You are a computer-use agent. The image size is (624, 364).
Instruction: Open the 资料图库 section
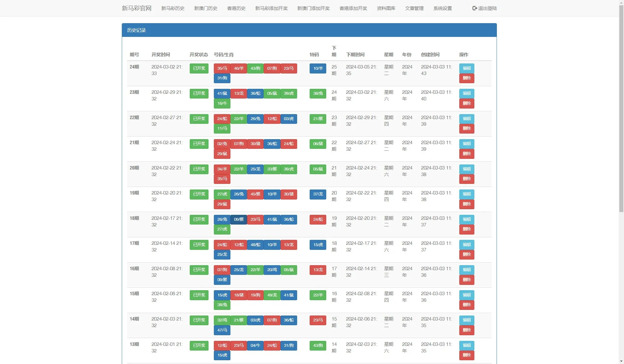386,8
